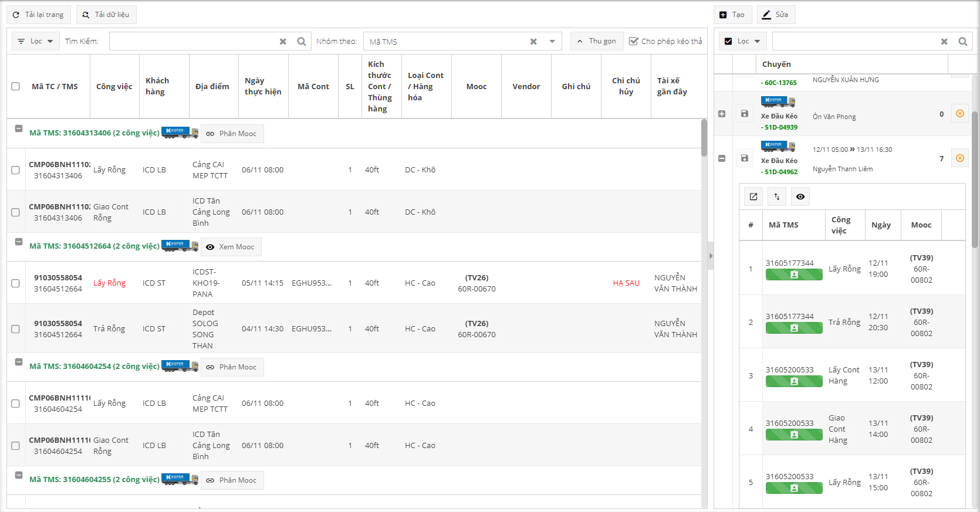
Task: Open the left 'Lọc' filter menu
Action: [36, 41]
